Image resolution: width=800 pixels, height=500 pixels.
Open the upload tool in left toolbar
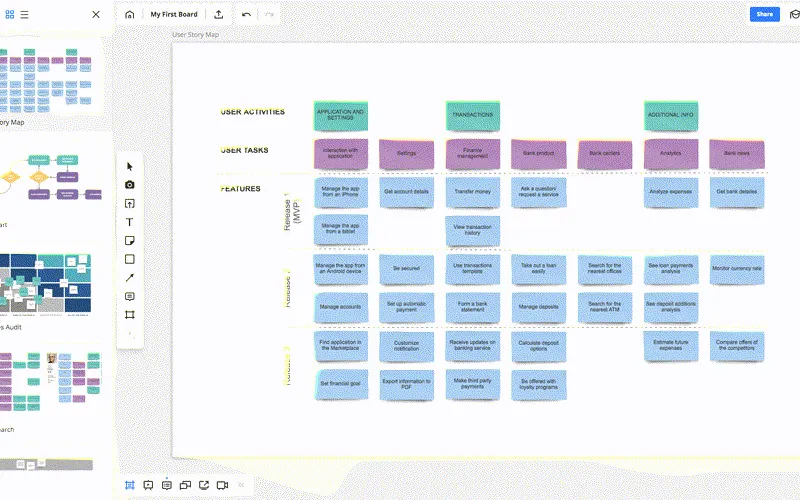coord(130,204)
